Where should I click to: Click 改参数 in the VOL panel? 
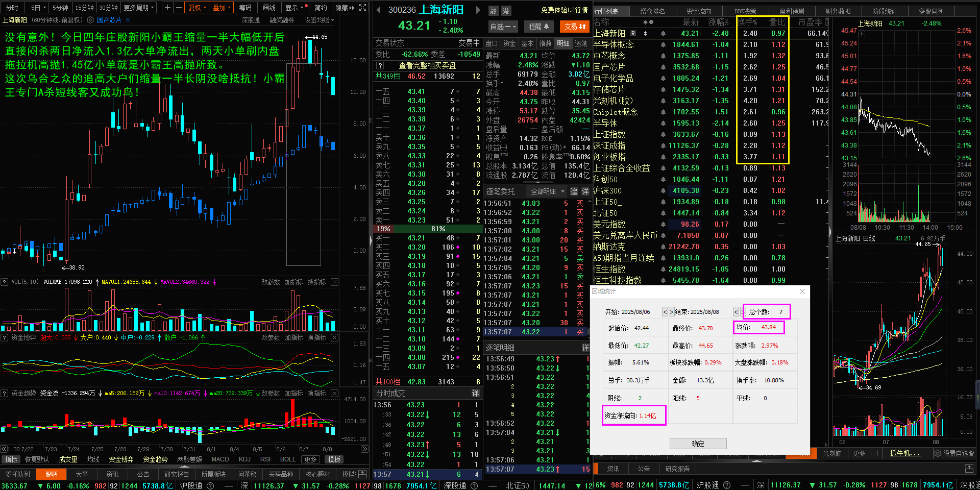(x=271, y=282)
